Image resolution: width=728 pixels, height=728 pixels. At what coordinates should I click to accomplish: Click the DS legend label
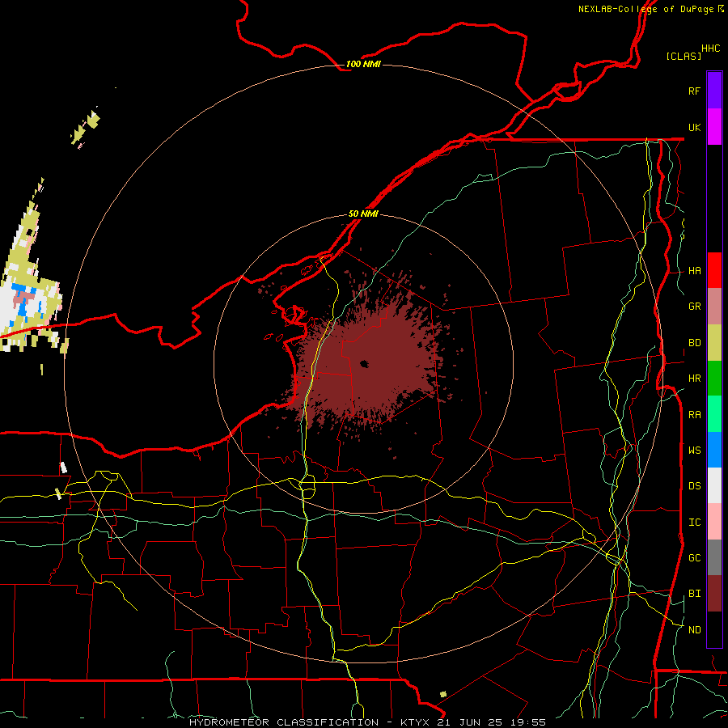pos(694,486)
